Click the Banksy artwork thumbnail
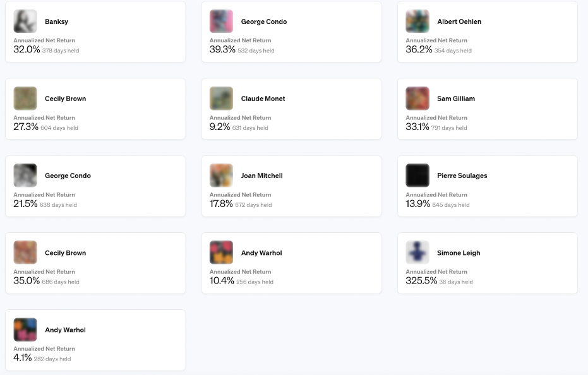 (25, 21)
